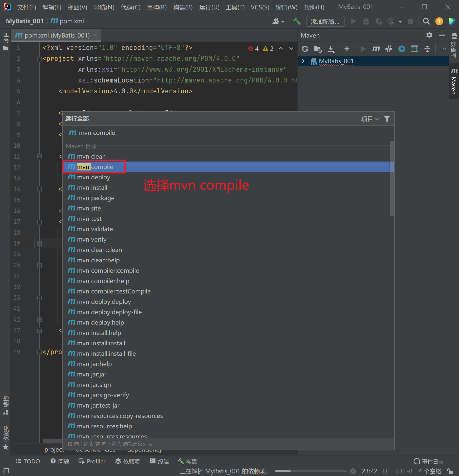The image size is (459, 476).
Task: Expand the MyBatis_001 Maven tree node
Action: click(303, 61)
